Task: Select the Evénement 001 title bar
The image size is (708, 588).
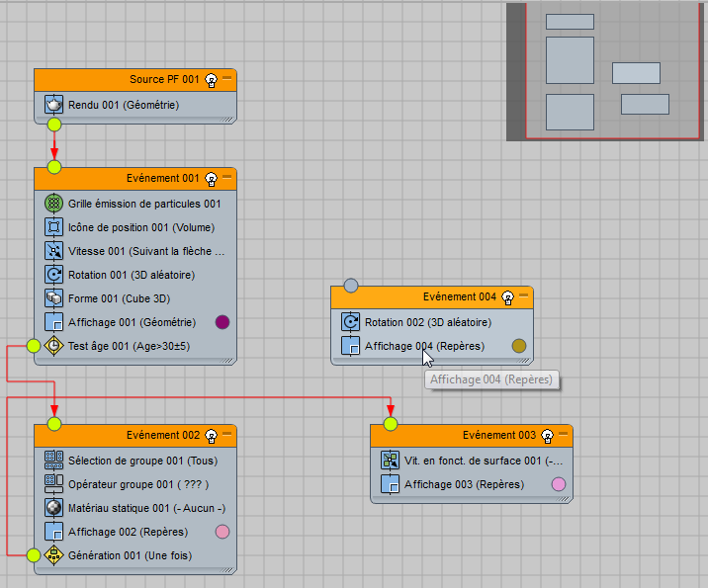Action: coord(135,179)
